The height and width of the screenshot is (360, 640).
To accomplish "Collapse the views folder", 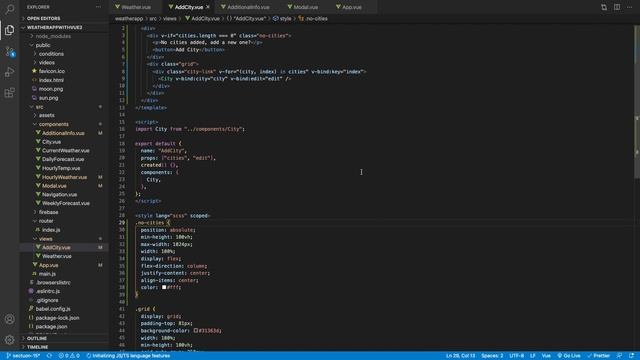I will tap(45, 239).
